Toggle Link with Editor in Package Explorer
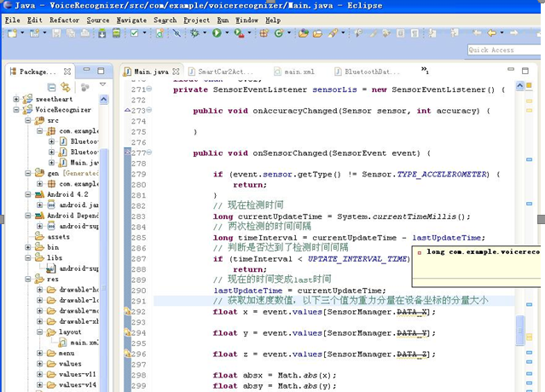 coord(66,87)
